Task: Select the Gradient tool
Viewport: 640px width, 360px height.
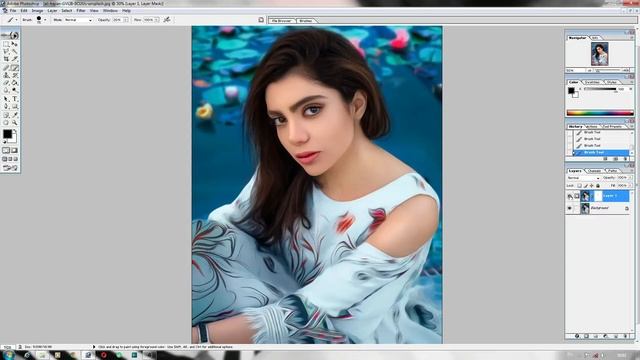Action: click(15, 83)
